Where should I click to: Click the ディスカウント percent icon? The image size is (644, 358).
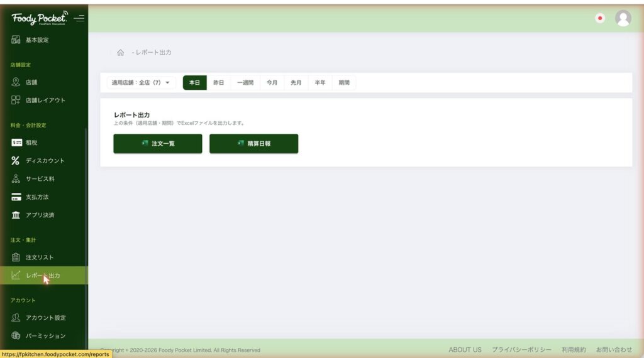point(16,160)
